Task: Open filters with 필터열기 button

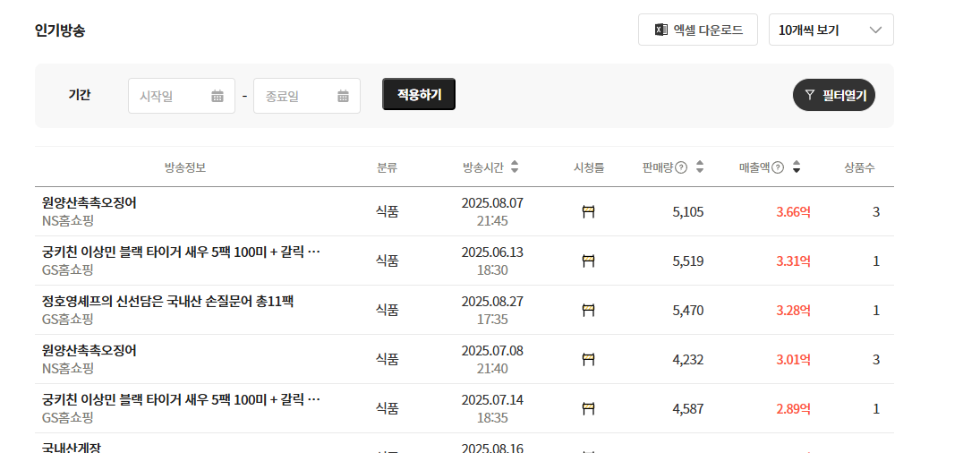Action: [834, 95]
